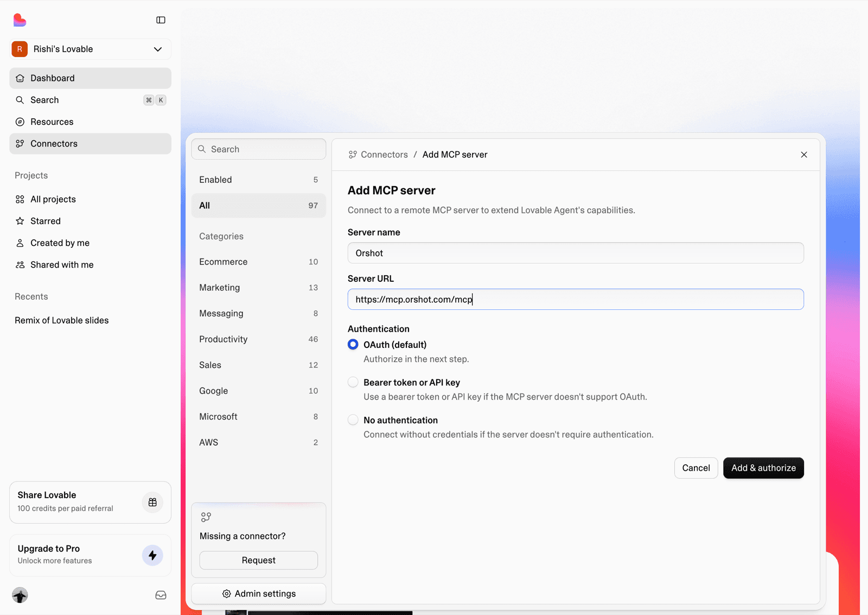Image resolution: width=868 pixels, height=615 pixels.
Task: Open Rishi's Lovable workspace dropdown
Action: [90, 49]
